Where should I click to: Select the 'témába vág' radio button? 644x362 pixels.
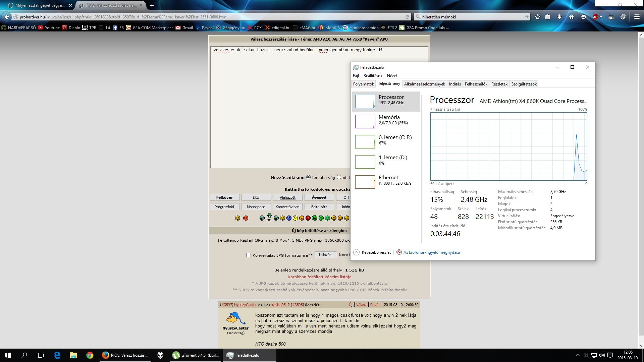(x=308, y=177)
